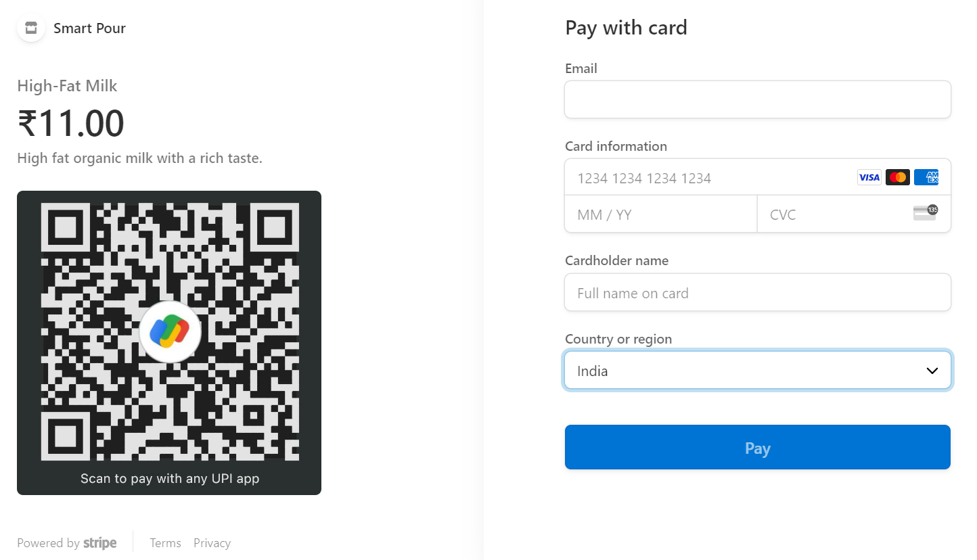Image resolution: width=977 pixels, height=560 pixels.
Task: Click the American Express icon
Action: tap(926, 177)
